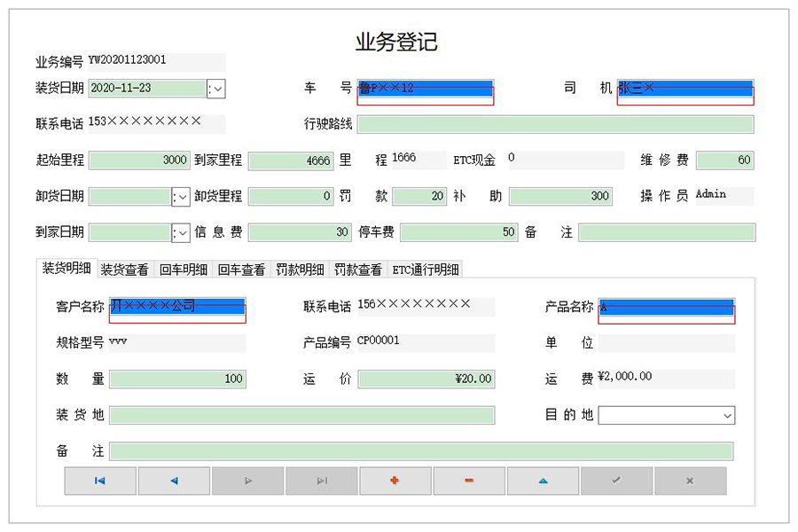Confirm and save the record

[x=615, y=480]
